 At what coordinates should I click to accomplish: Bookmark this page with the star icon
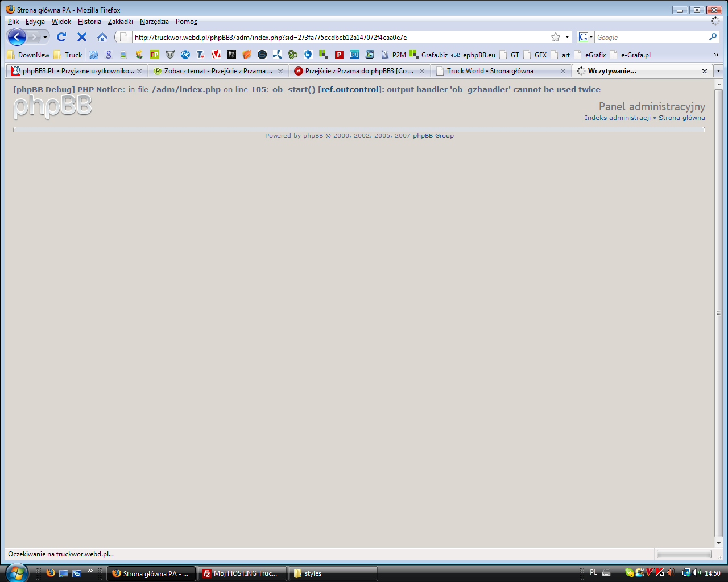tap(556, 38)
